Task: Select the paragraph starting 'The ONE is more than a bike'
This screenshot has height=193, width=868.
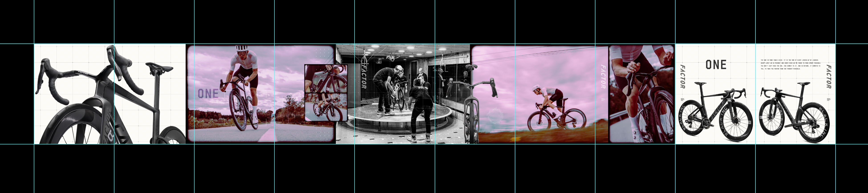Action: point(790,64)
